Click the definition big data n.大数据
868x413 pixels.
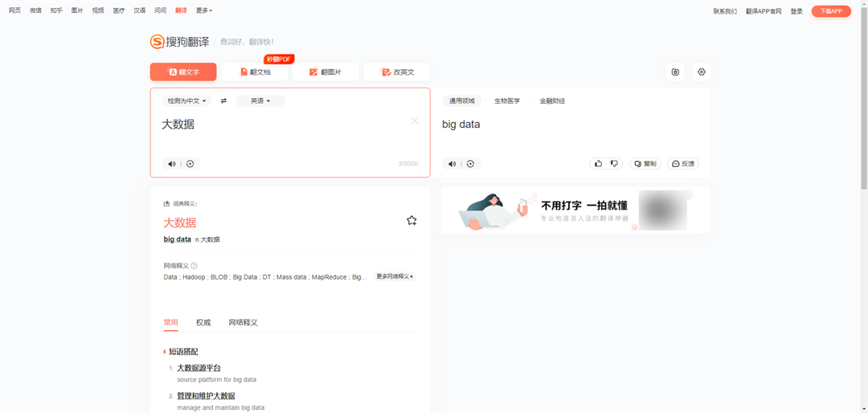[191, 239]
